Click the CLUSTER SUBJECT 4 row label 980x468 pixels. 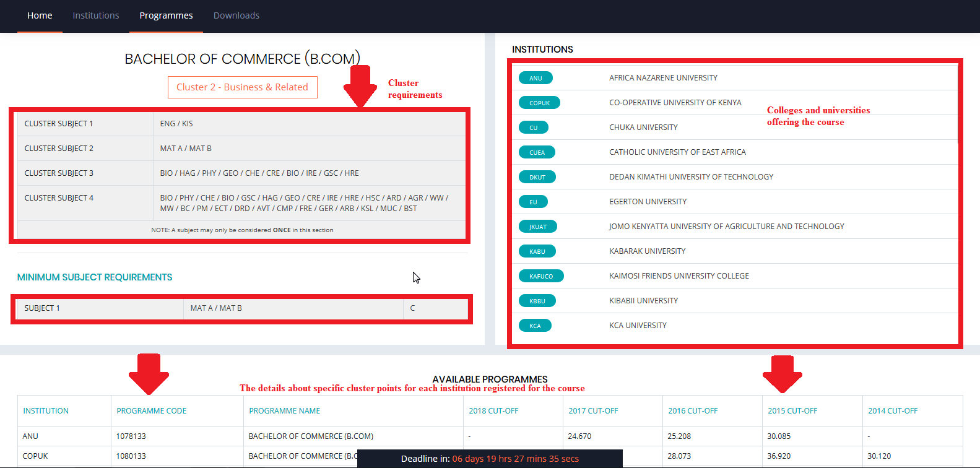tap(59, 198)
